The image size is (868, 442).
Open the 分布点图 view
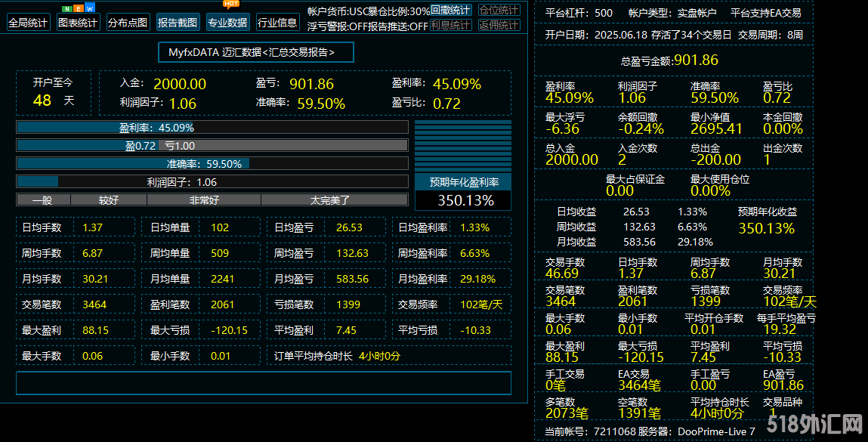tap(128, 23)
